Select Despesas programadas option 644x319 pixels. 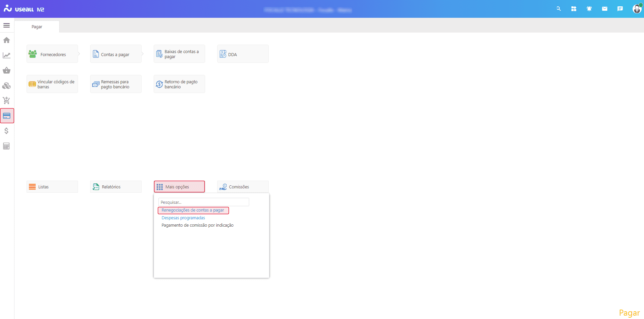click(183, 218)
